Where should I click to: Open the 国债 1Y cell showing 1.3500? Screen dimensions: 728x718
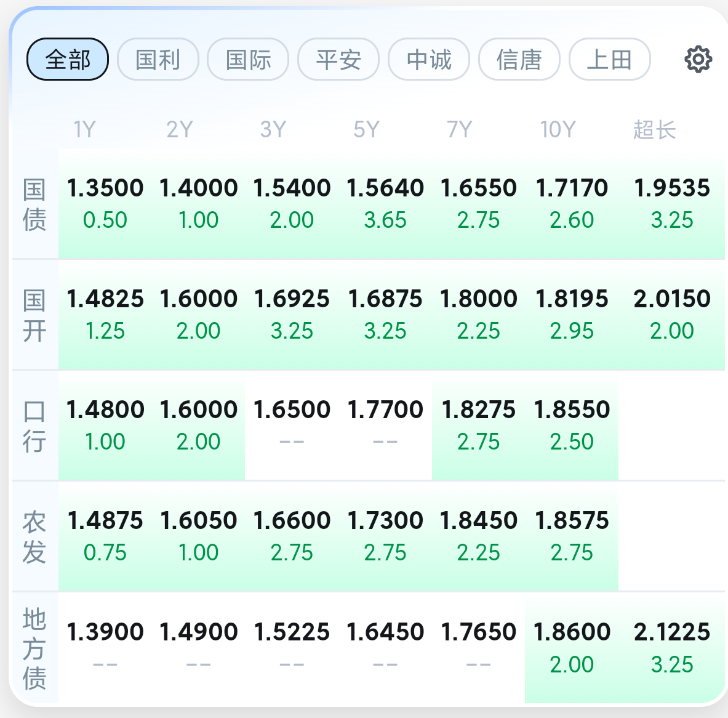point(105,204)
